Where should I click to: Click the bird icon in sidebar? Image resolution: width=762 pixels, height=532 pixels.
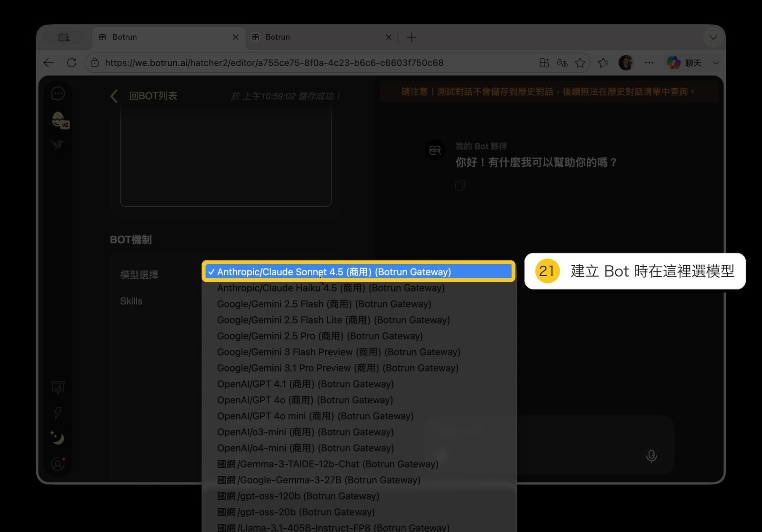point(57,144)
